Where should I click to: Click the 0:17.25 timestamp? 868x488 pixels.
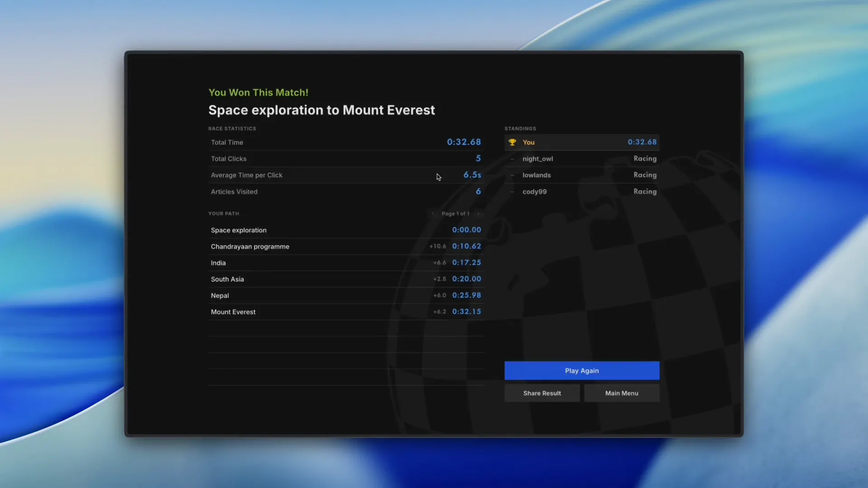tap(467, 263)
